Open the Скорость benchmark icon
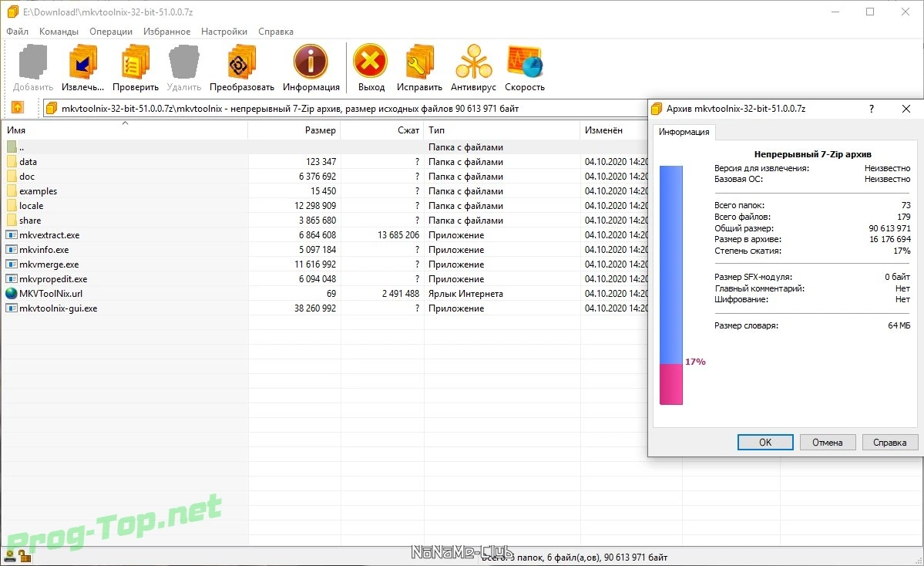 [x=525, y=62]
